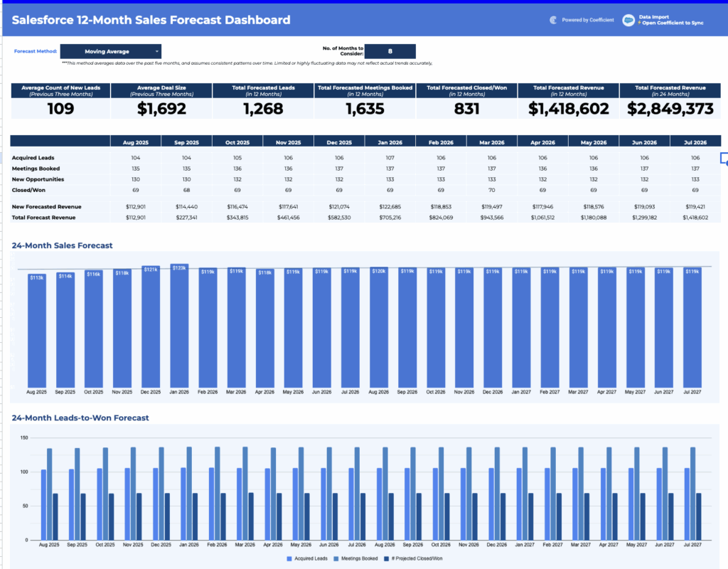Click the No. of Months to Consider field
The image size is (728, 569).
click(390, 51)
